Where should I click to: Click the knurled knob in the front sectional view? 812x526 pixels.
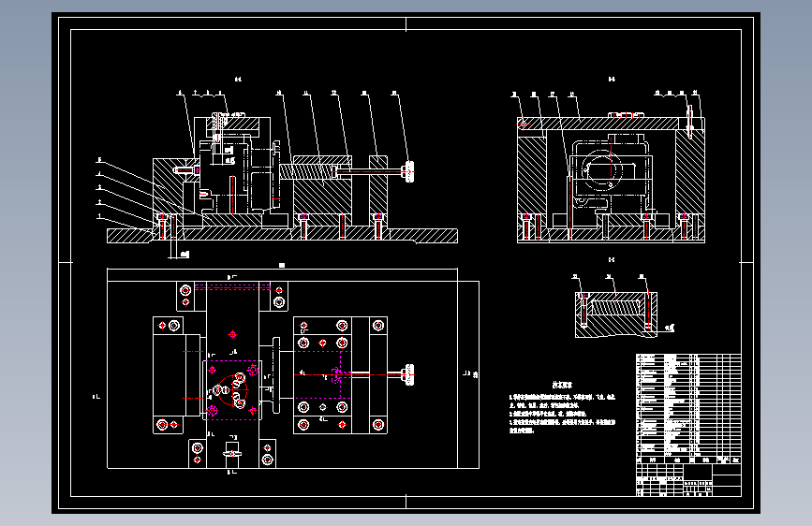(x=409, y=171)
